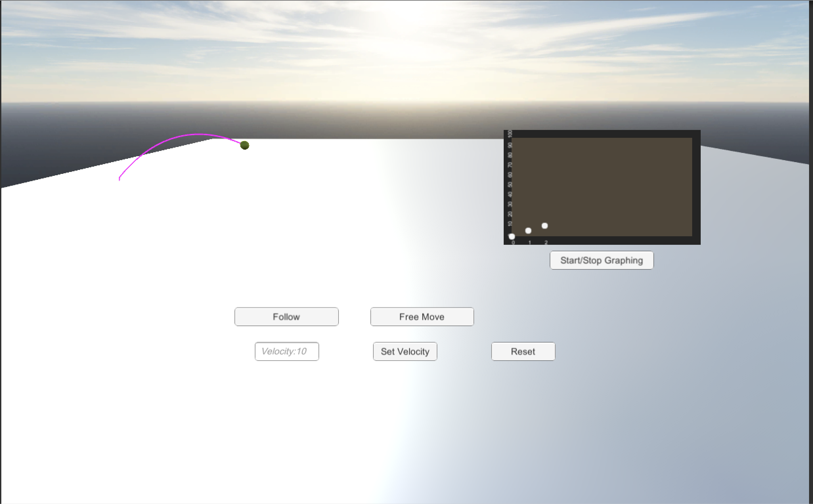Click the graph data point at time 0
This screenshot has height=504, width=813.
pos(512,237)
